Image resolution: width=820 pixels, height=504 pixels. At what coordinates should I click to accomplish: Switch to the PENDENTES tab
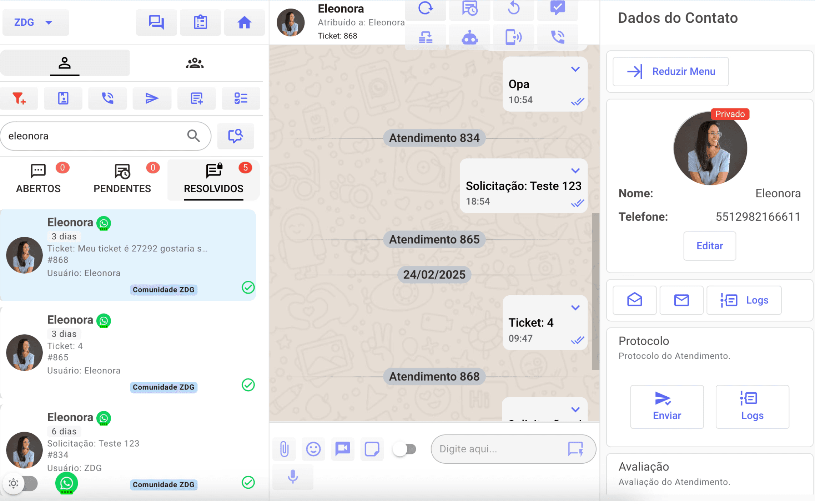tap(122, 178)
